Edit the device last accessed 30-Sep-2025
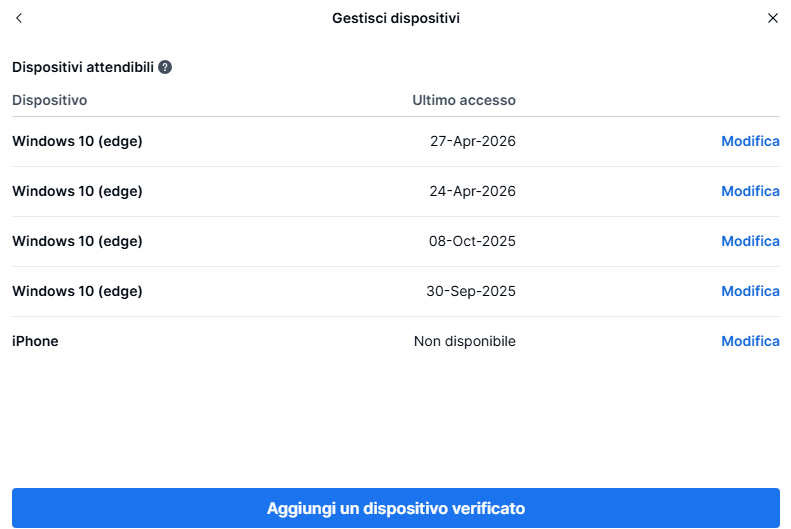 pos(750,291)
